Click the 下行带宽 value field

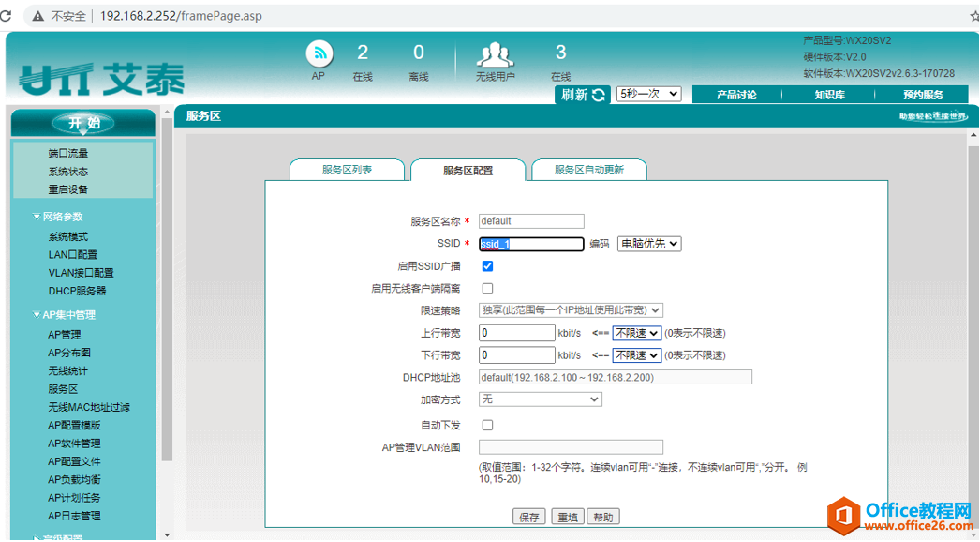pos(517,355)
